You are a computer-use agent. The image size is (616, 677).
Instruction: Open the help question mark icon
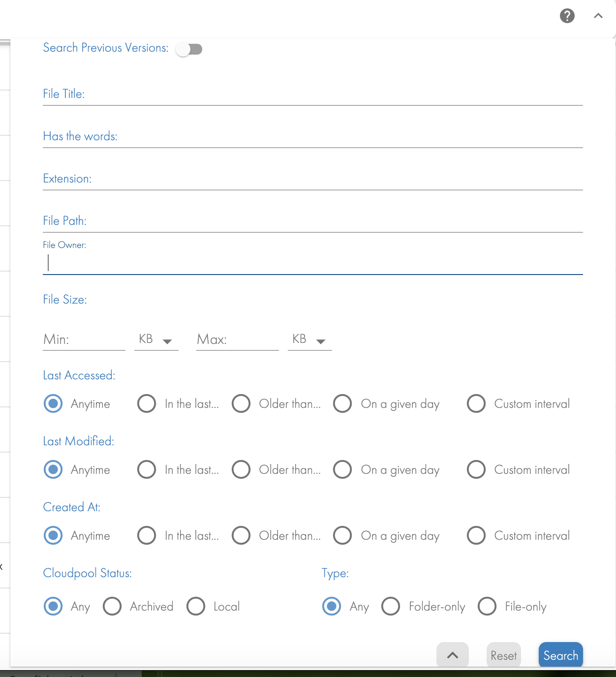(x=567, y=16)
